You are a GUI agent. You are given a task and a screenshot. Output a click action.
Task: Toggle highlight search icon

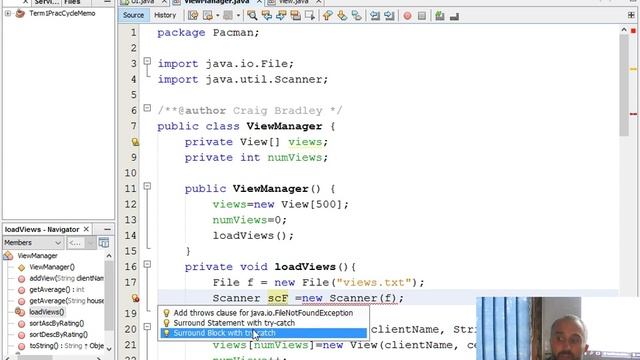[x=296, y=16]
